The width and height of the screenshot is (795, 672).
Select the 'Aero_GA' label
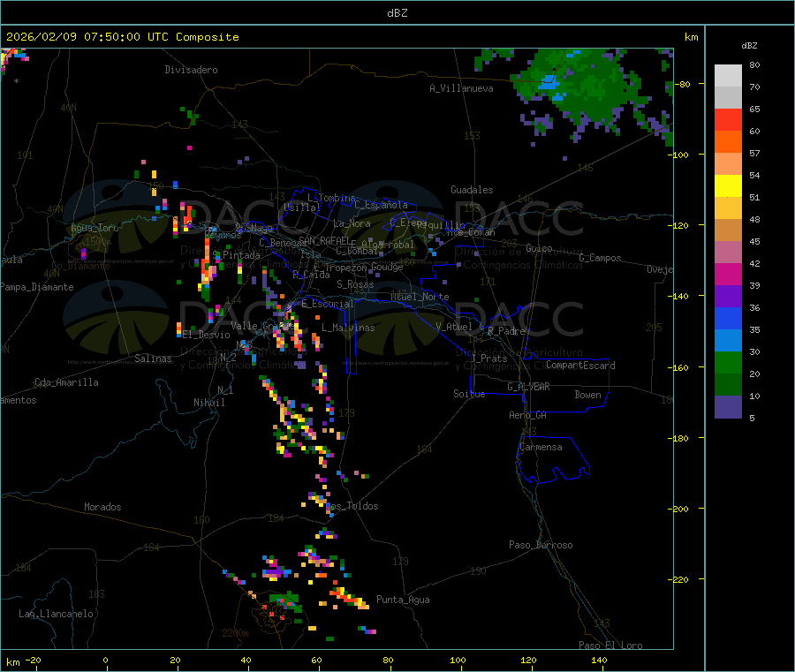[527, 415]
